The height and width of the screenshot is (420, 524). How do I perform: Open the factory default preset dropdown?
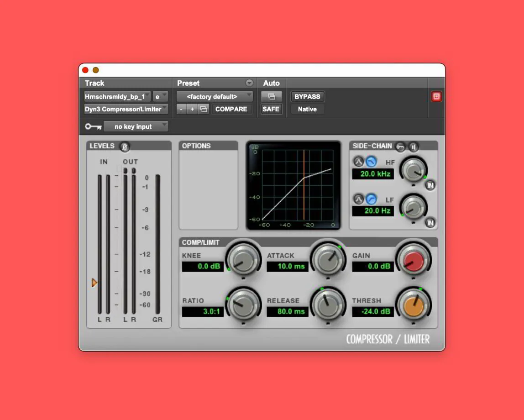[214, 96]
